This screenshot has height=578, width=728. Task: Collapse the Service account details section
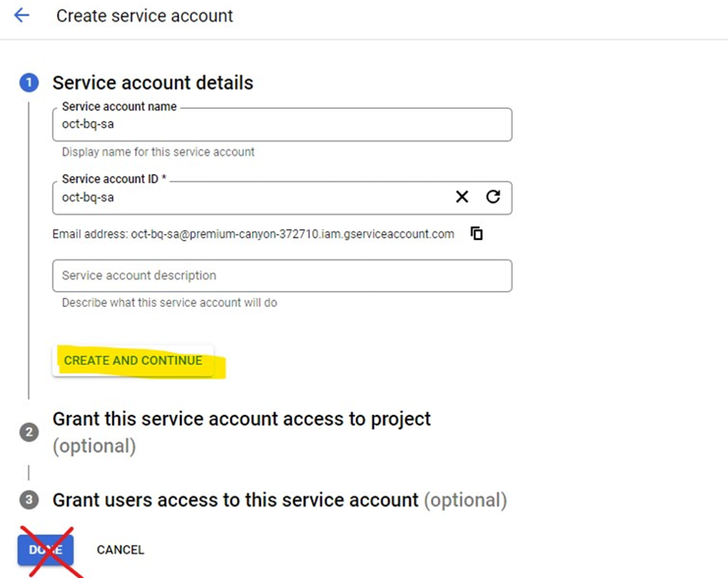[152, 83]
